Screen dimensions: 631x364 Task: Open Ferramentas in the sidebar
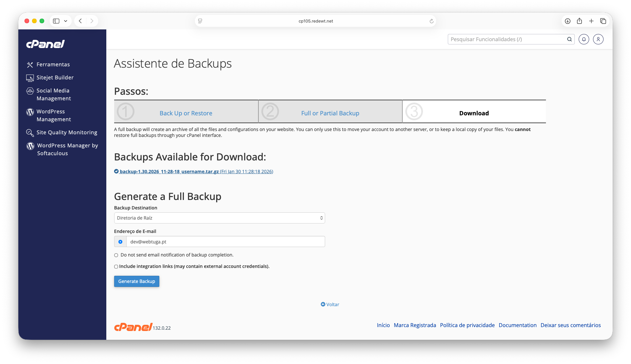53,64
